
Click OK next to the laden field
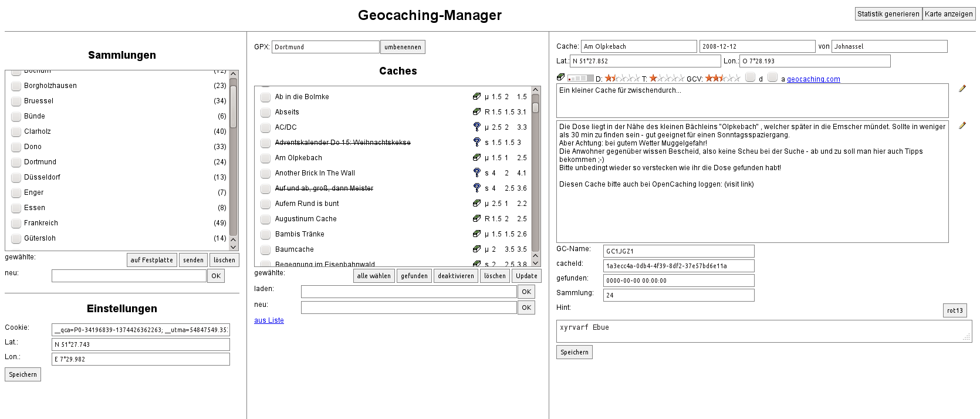(x=526, y=292)
